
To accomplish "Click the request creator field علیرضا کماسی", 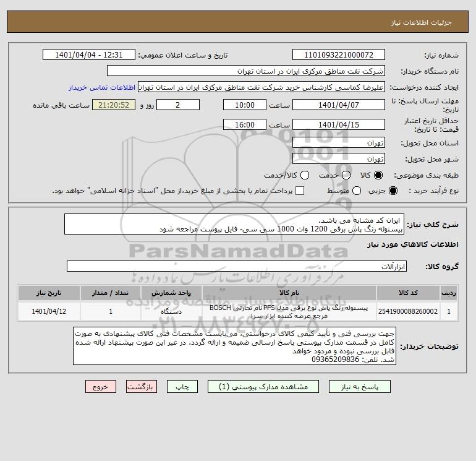I will (261, 87).
